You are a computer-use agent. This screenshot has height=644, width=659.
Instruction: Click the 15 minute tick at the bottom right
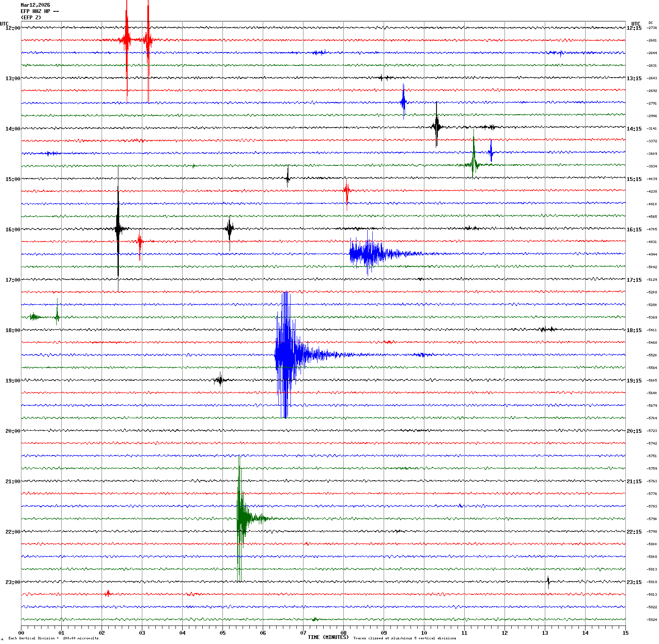pos(625,633)
